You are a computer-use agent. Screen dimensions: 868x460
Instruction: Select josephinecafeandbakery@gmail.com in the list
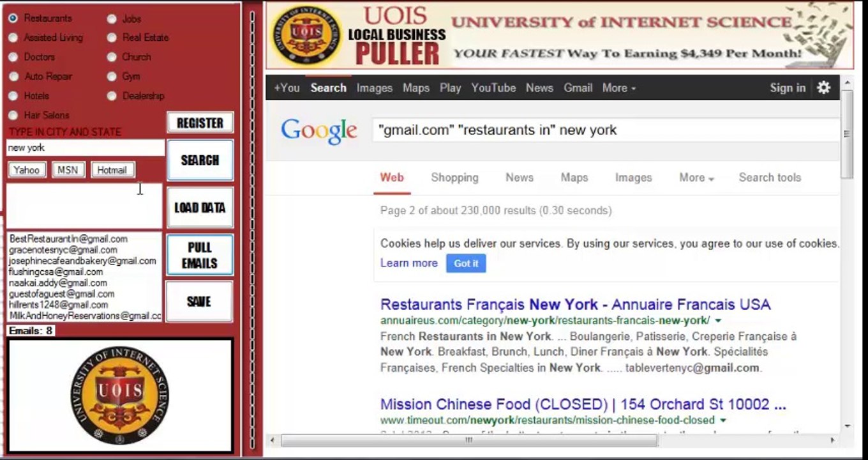click(82, 261)
